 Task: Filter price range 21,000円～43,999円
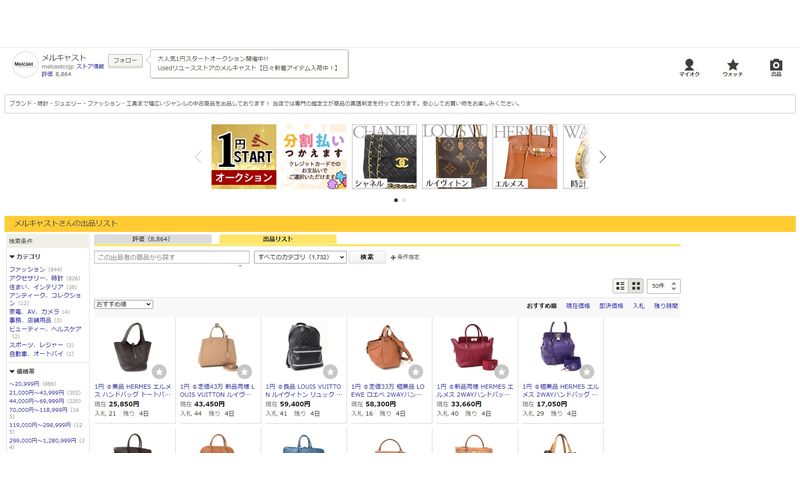click(37, 393)
